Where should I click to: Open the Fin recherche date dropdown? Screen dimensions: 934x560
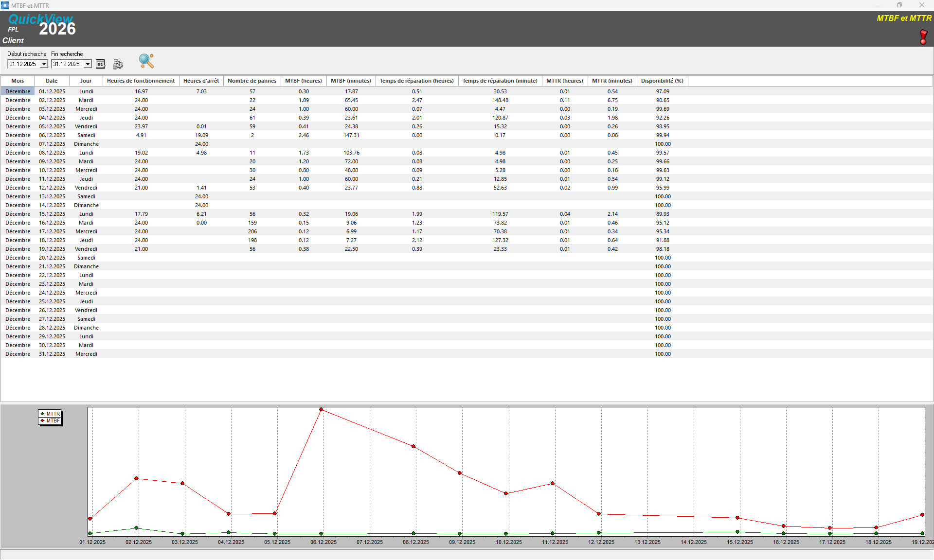(x=88, y=64)
